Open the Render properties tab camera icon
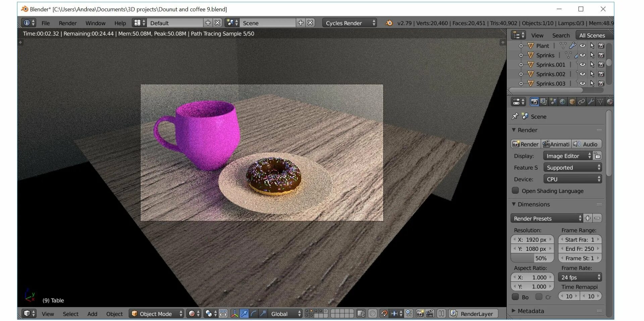Image resolution: width=644 pixels, height=321 pixels. (534, 102)
